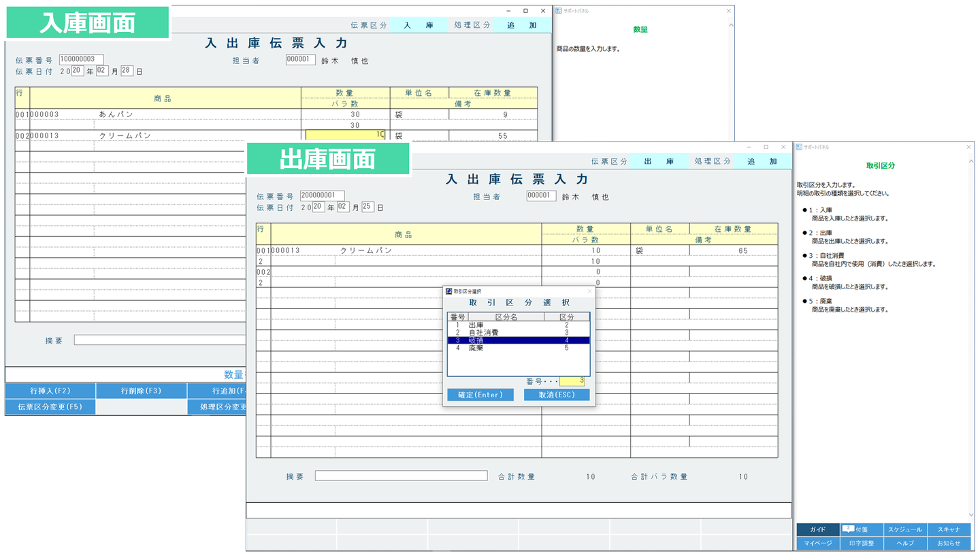The image size is (980, 560).
Task: Close the 取引区分選択 dialog with X
Action: click(589, 291)
